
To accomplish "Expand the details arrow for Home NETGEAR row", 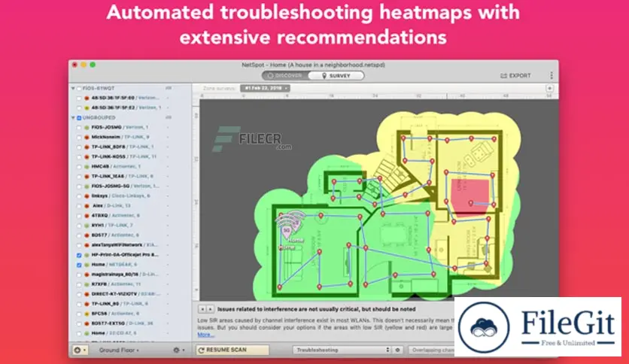I will 168,265.
